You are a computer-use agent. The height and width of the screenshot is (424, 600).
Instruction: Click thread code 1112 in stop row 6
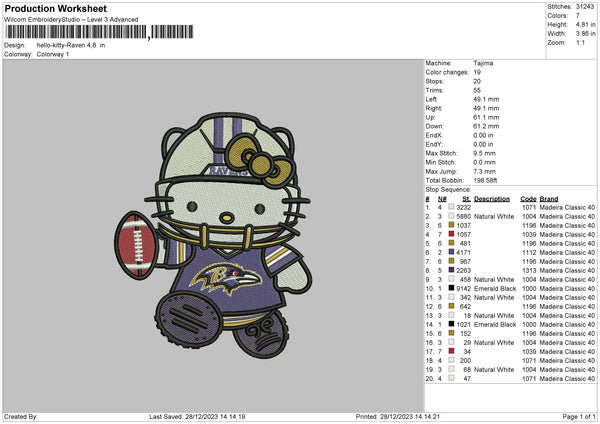529,253
